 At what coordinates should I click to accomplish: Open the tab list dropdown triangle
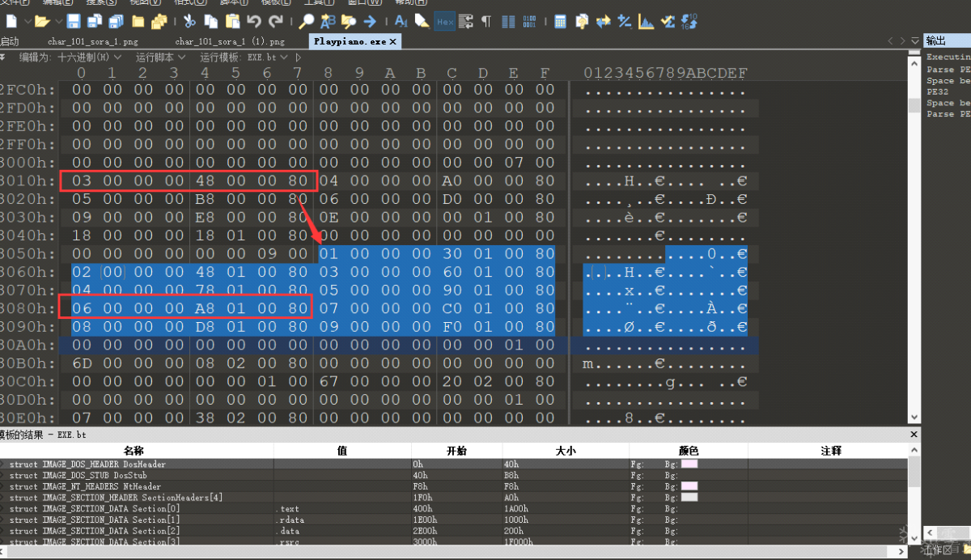915,40
